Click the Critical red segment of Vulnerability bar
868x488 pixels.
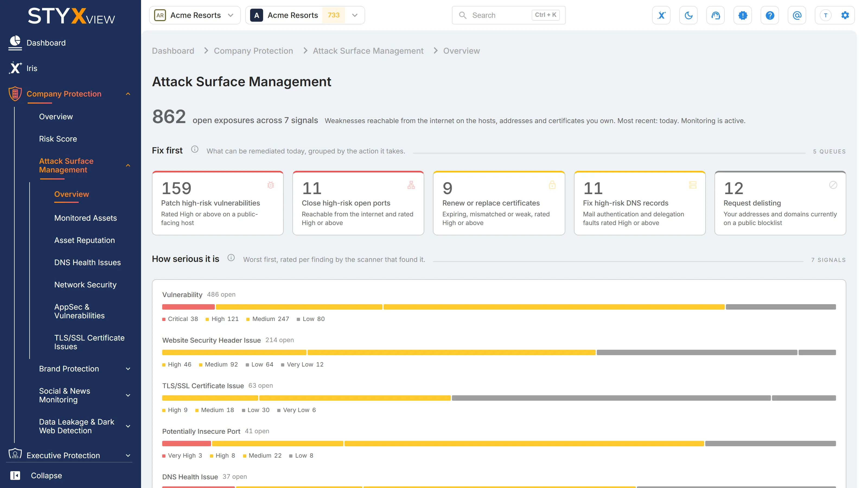[188, 307]
